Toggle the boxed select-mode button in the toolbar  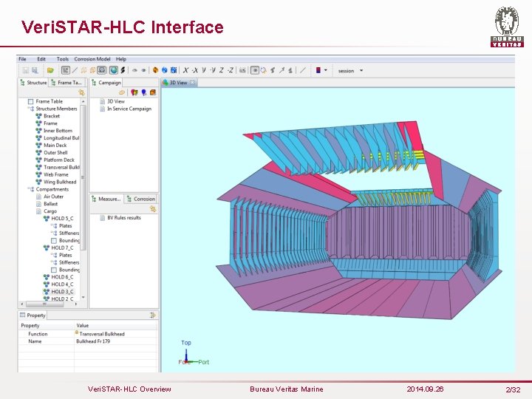click(x=254, y=70)
